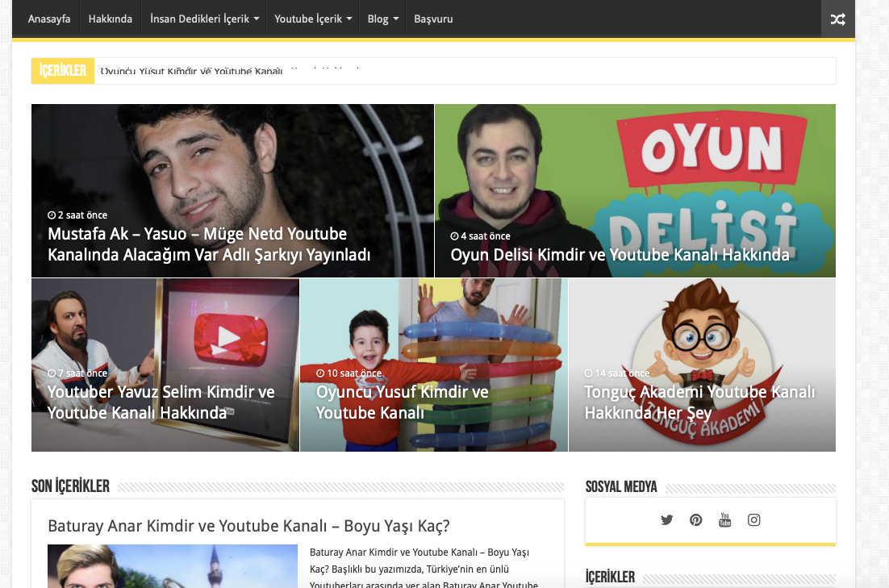
Task: Open Youtuber Yavuz Selim Kimdir article headline
Action: click(x=161, y=402)
